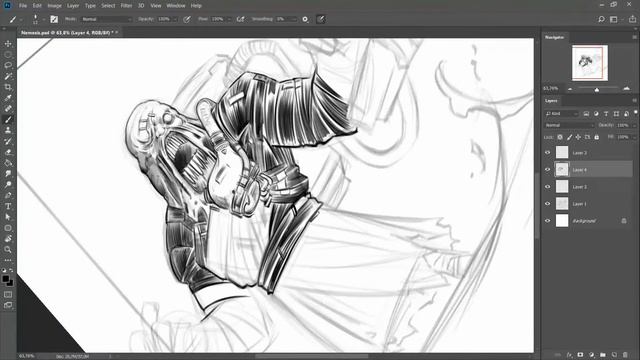
Task: Select the Eyedropper tool
Action: point(8,98)
